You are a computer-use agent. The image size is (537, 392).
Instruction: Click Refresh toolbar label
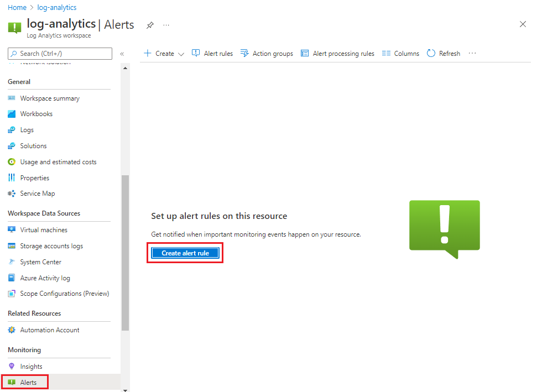pyautogui.click(x=450, y=54)
